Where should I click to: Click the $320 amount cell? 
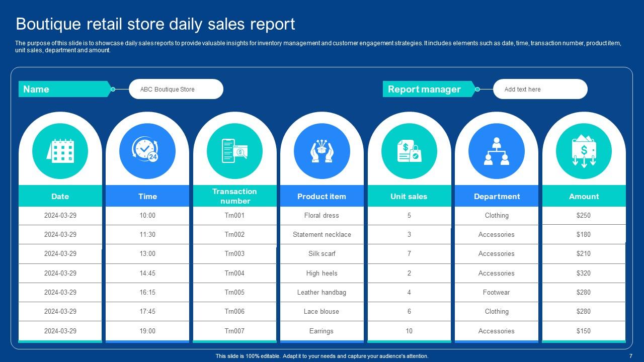coord(584,273)
